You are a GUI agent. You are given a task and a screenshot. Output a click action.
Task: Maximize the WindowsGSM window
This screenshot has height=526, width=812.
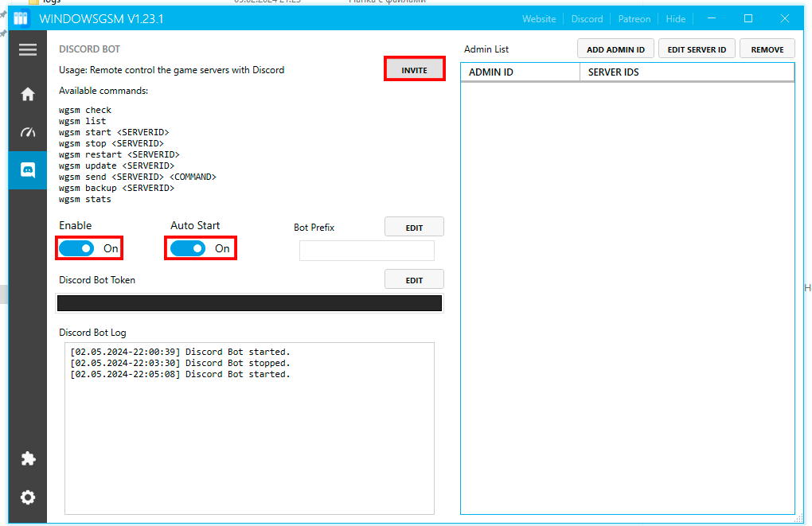tap(748, 18)
